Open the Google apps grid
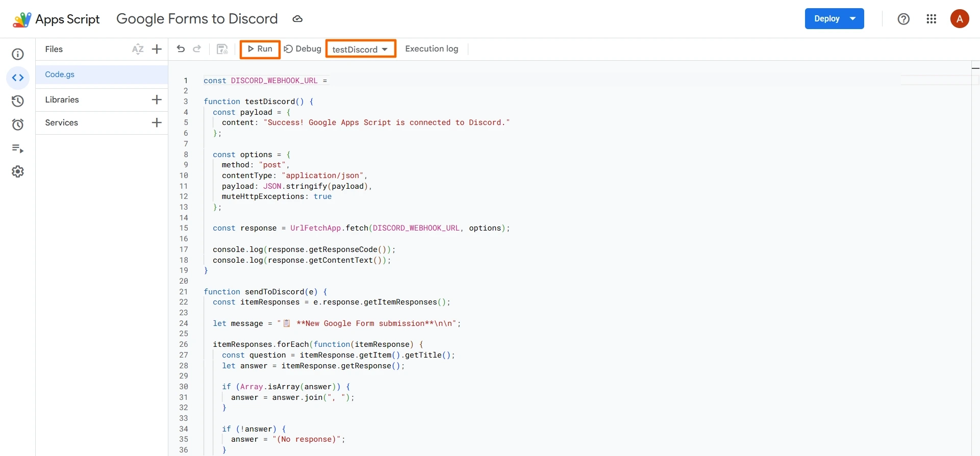 [x=932, y=19]
